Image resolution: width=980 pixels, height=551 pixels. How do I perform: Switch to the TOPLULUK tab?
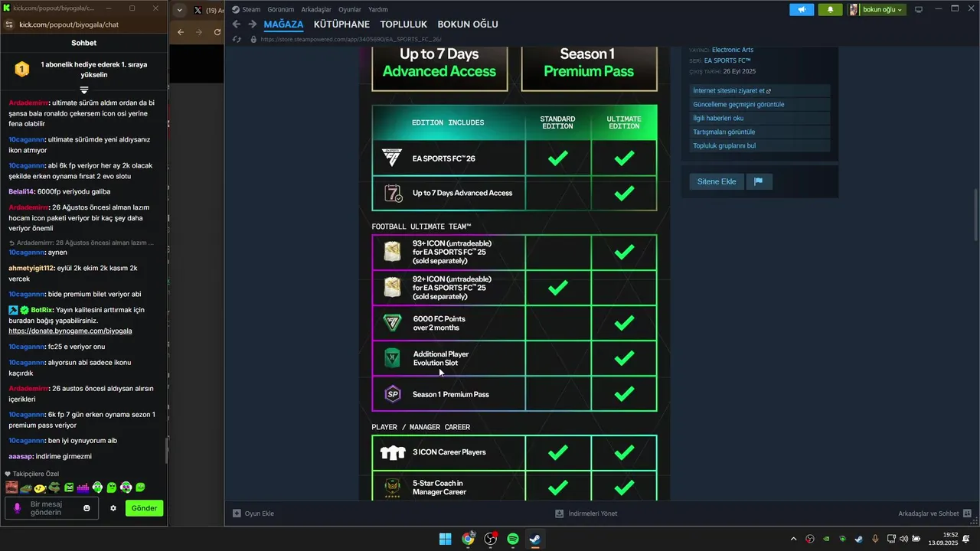pos(403,24)
